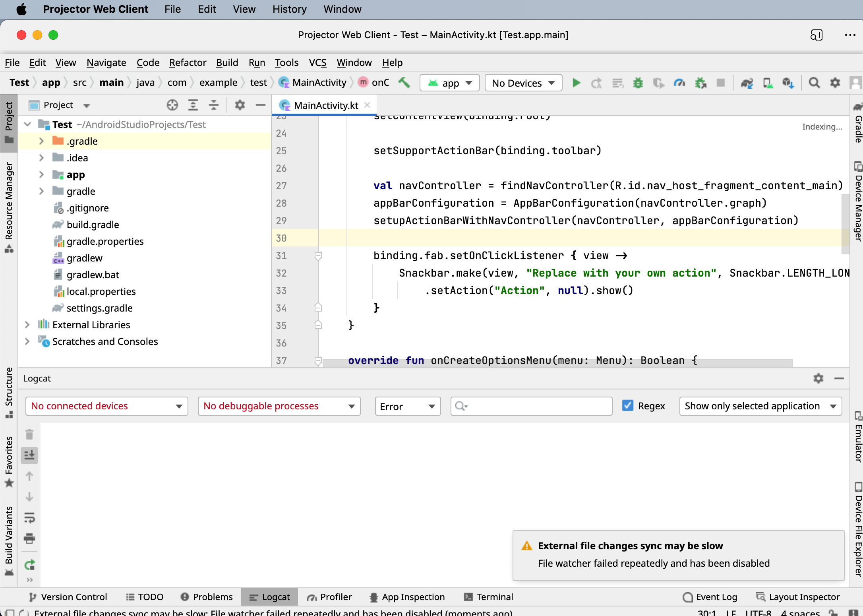This screenshot has height=616, width=863.
Task: Clear the Logcat with the trash icon
Action: point(29,434)
